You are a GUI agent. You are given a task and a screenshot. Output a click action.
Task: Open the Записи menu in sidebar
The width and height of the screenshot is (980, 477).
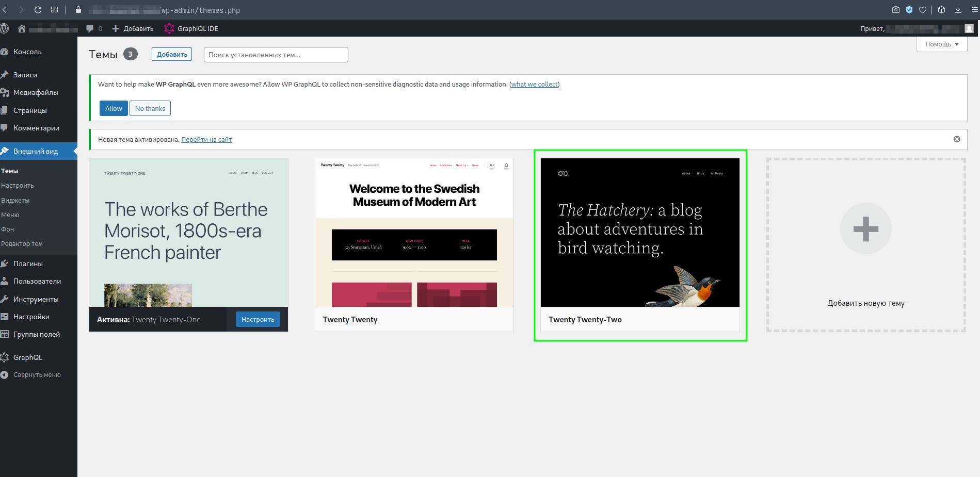click(x=25, y=75)
